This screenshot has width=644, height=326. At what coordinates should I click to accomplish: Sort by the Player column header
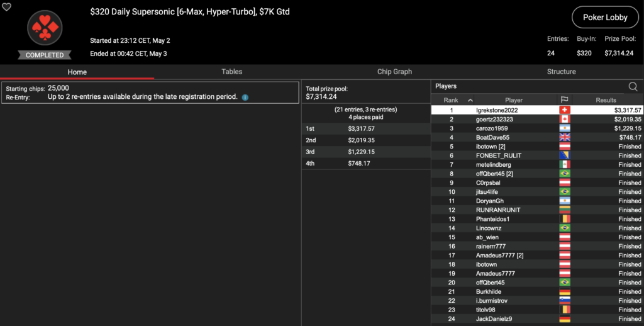coord(513,100)
